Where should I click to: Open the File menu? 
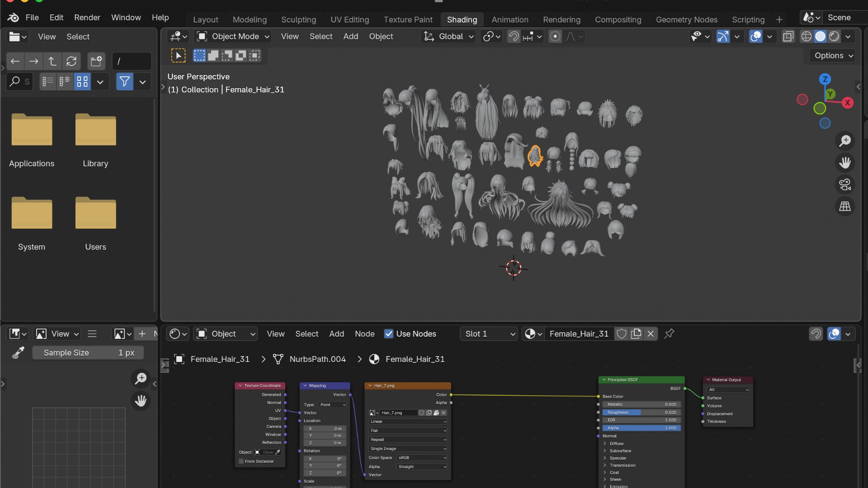(32, 18)
